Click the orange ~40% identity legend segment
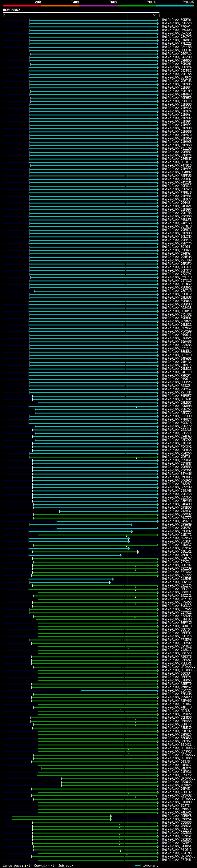Screen dimensions: 197x868 (x=60, y=6)
